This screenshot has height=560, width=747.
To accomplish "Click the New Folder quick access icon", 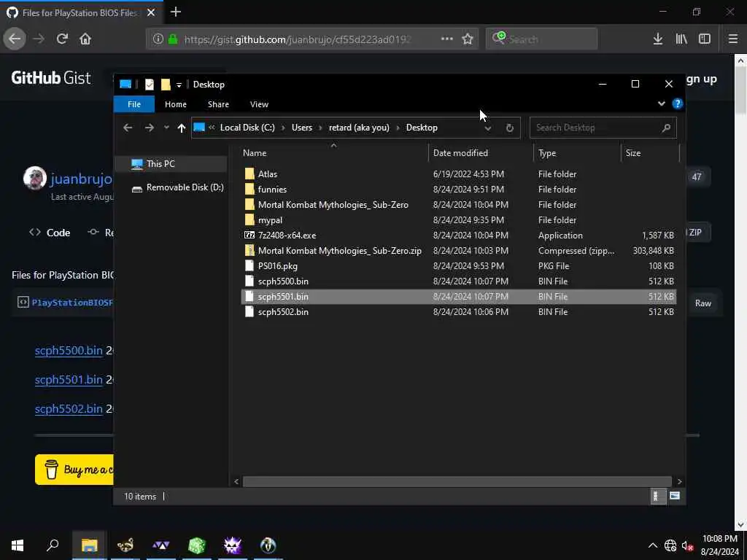I will coord(166,85).
